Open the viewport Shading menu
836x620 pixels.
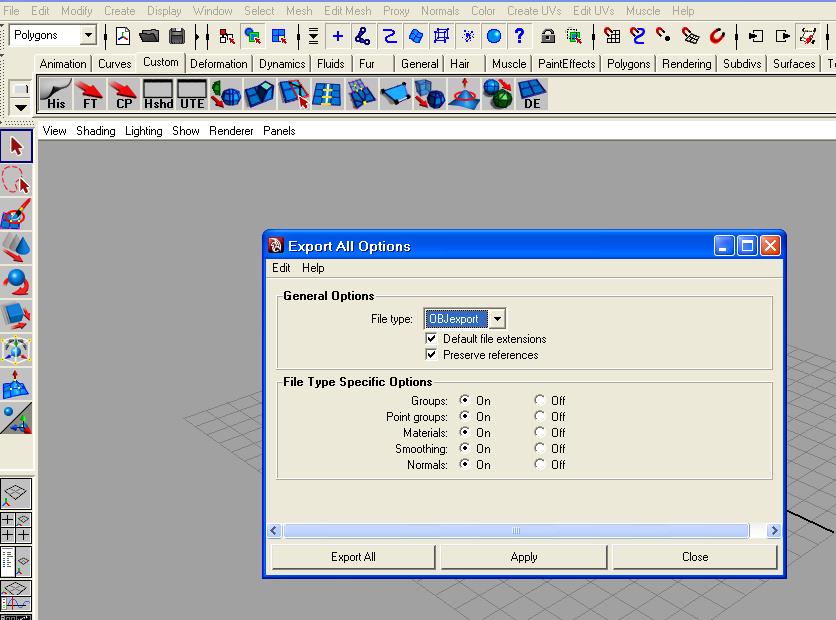(95, 131)
